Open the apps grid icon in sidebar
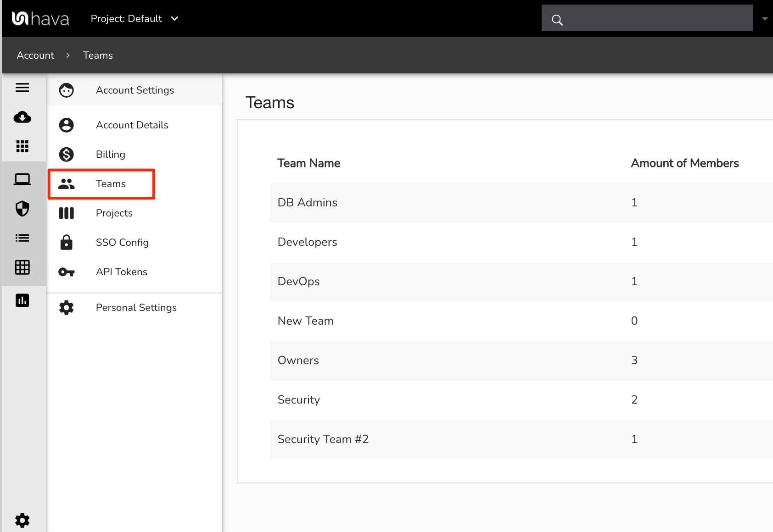Viewport: 773px width, 532px height. [x=22, y=146]
